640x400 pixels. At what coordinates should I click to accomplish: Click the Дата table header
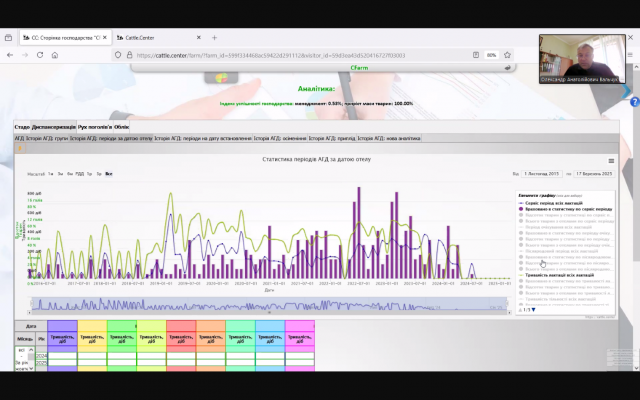[x=31, y=326]
